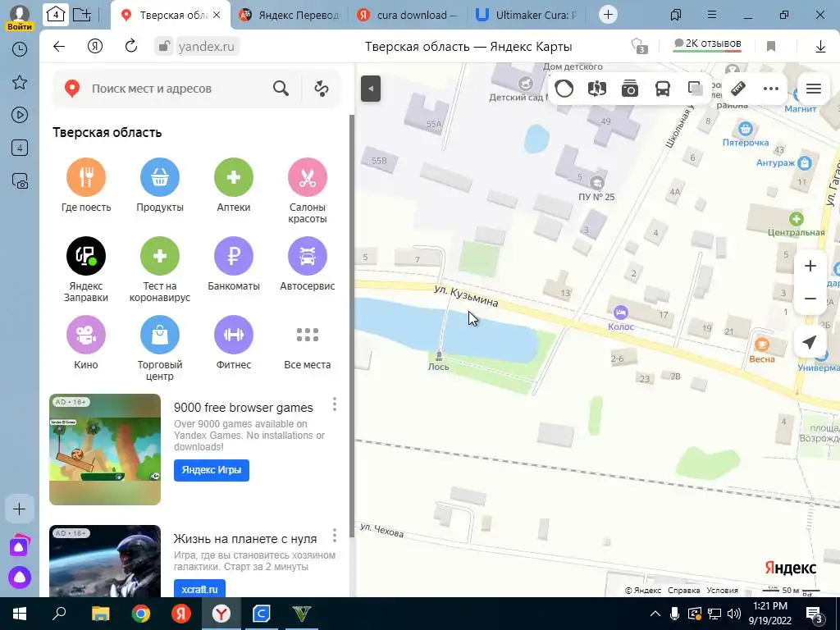Collapse the side panel arrow
This screenshot has width=840, height=630.
coord(371,89)
